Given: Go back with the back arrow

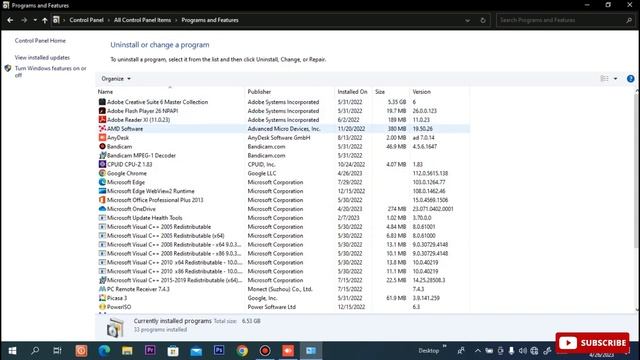Looking at the screenshot, I should pos(10,20).
